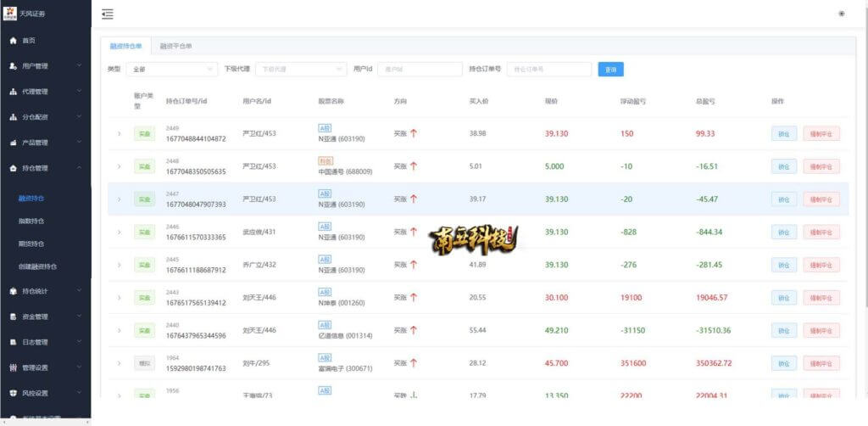Go to 首页 in the sidebar
The height and width of the screenshot is (426, 868).
click(29, 41)
